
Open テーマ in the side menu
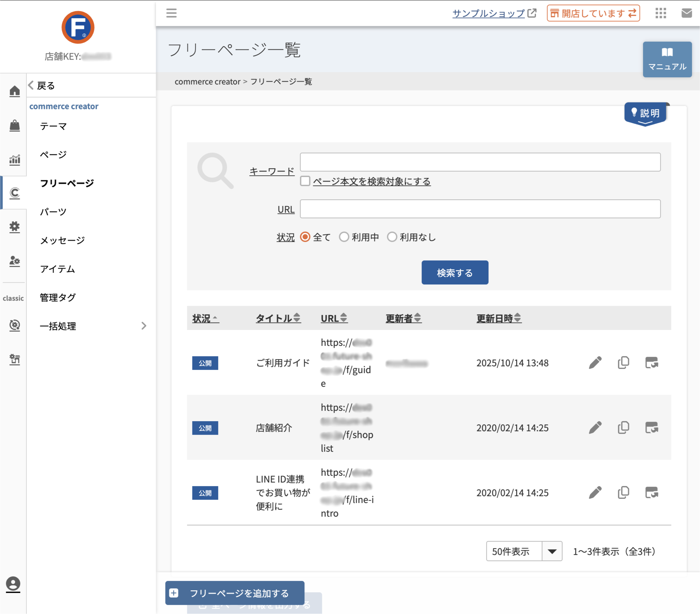tap(54, 126)
